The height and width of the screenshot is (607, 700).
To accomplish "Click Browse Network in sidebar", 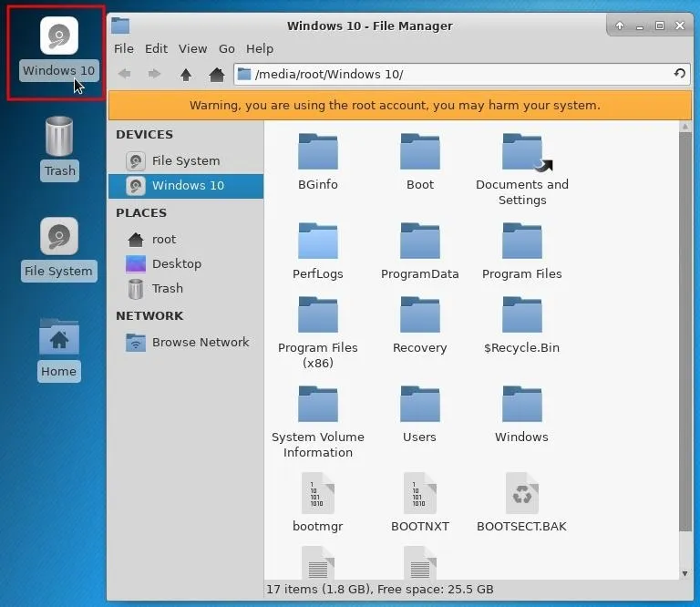I will point(186,343).
